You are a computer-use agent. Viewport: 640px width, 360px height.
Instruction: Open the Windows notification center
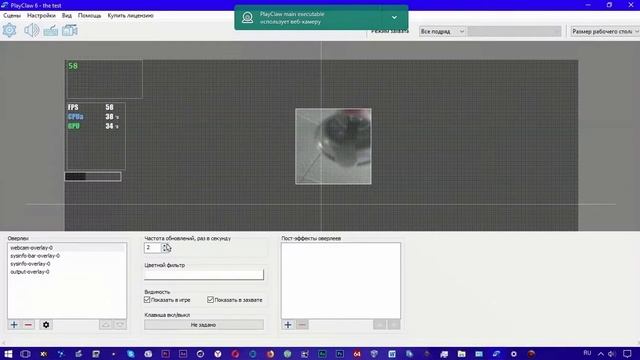(627, 354)
